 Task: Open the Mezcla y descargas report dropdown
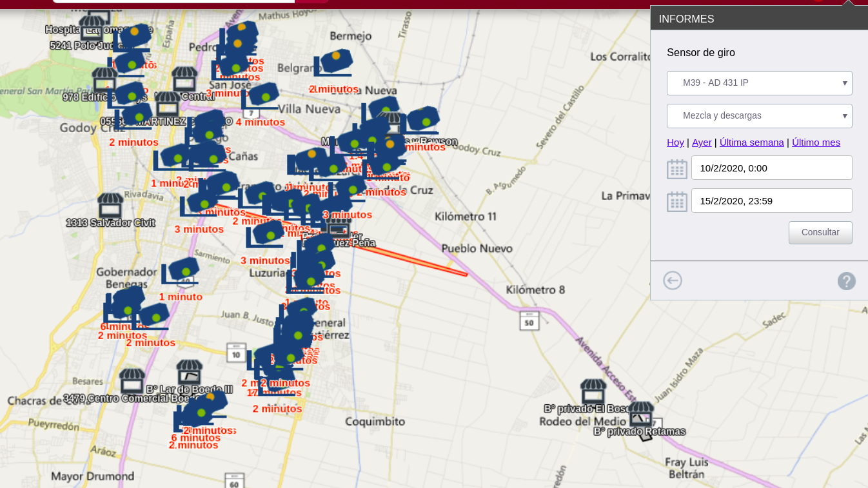coord(759,116)
